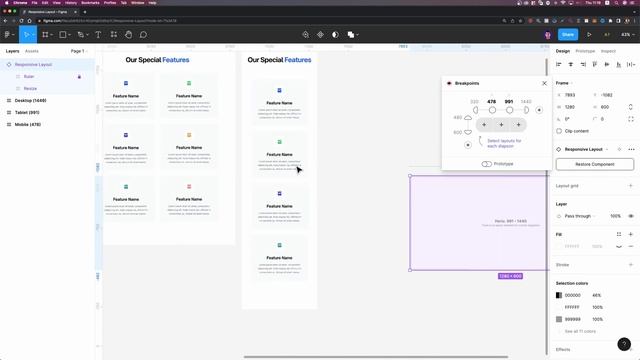The height and width of the screenshot is (360, 640).
Task: Select the Pen tool
Action: (x=80, y=35)
